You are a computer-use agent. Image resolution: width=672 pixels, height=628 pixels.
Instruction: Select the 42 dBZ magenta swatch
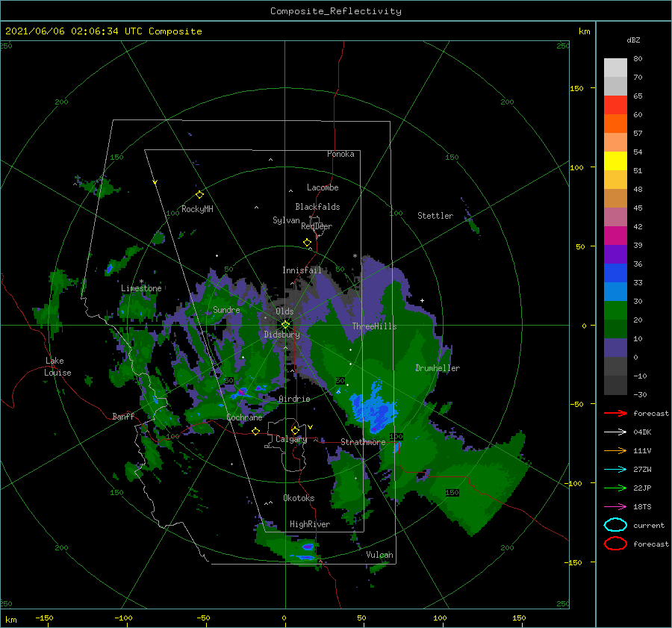615,235
